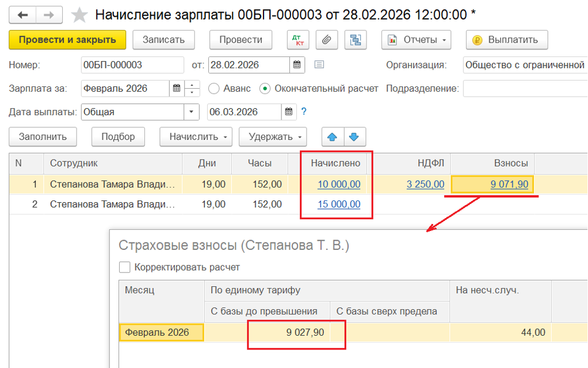Click the forward navigation arrow
The image size is (588, 368).
[x=50, y=14]
